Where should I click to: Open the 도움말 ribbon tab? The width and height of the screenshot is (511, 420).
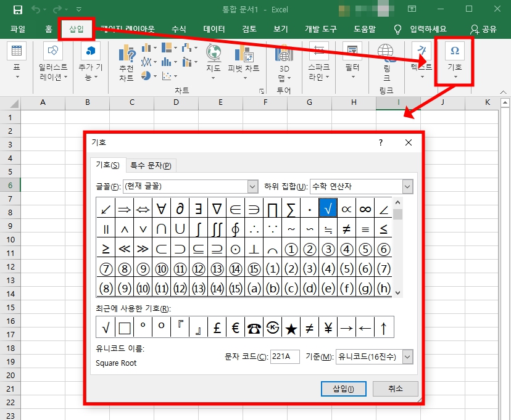pyautogui.click(x=365, y=29)
